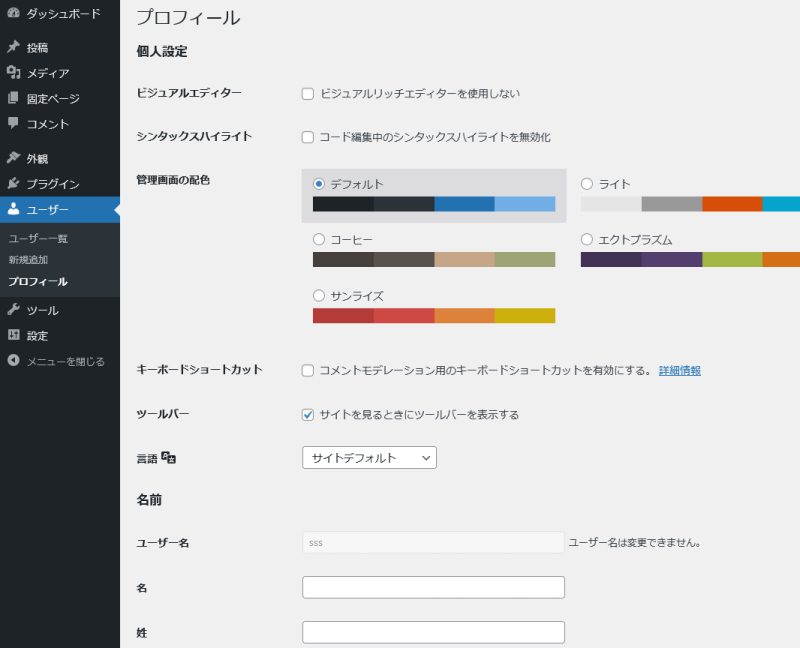The width and height of the screenshot is (800, 648).
Task: Open the language サイトデフォルト dropdown
Action: (369, 458)
